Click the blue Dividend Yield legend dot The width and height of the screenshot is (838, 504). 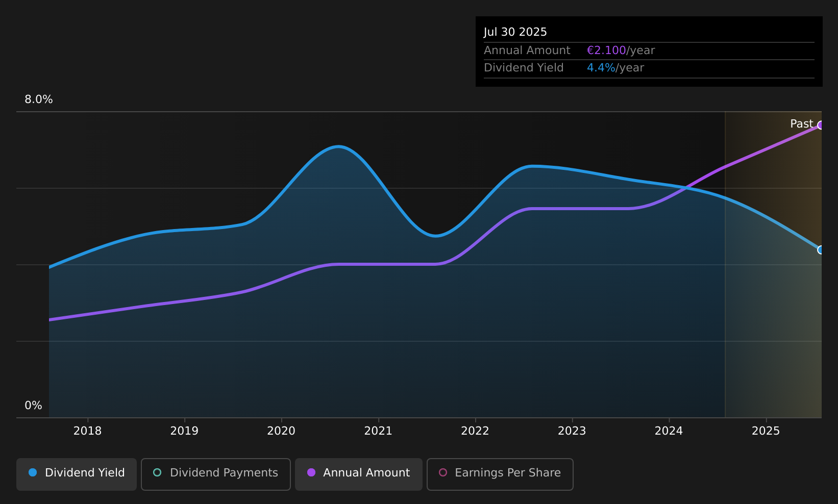[x=33, y=472]
